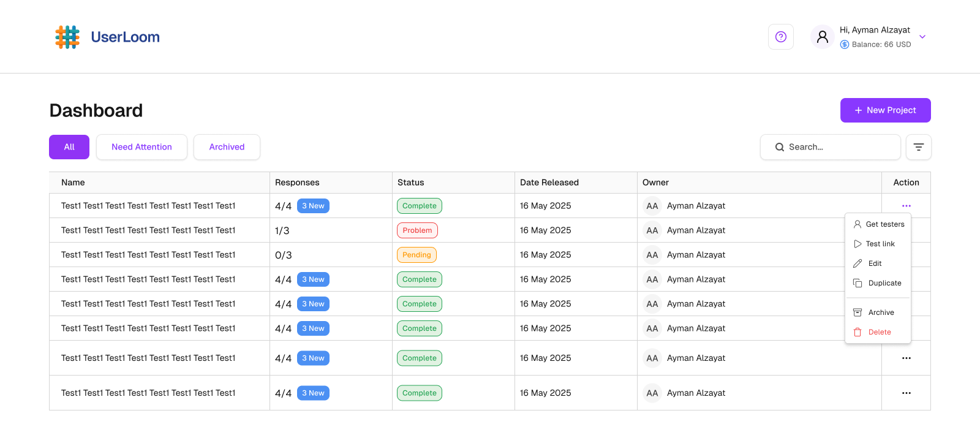Click the user profile avatar icon

(823, 37)
